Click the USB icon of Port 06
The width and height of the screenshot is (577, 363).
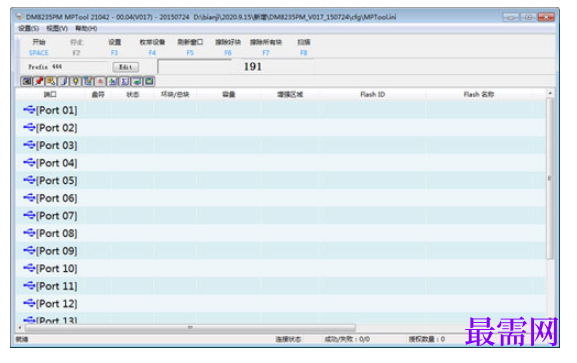coord(29,198)
